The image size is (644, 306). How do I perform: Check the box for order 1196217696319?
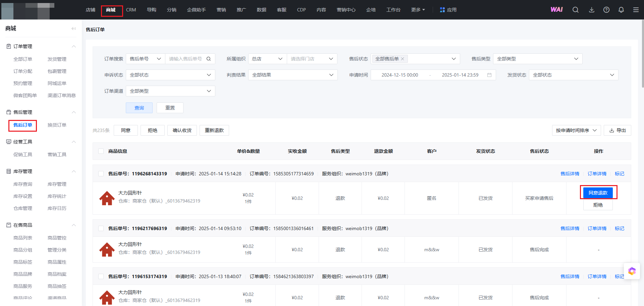[101, 228]
